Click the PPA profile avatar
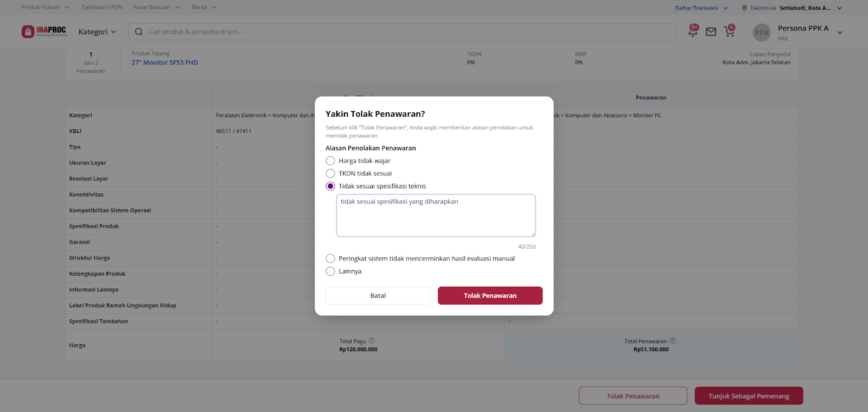This screenshot has height=412, width=868. pos(762,33)
